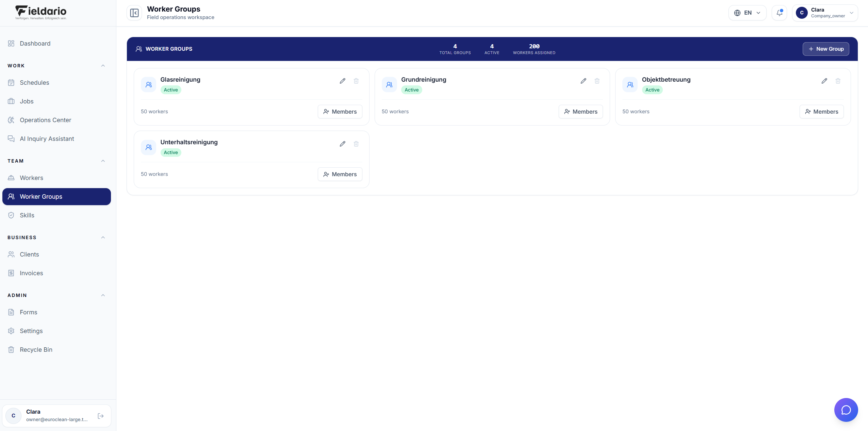868x431 pixels.
Task: Go to Dashboard in sidebar
Action: [x=56, y=44]
